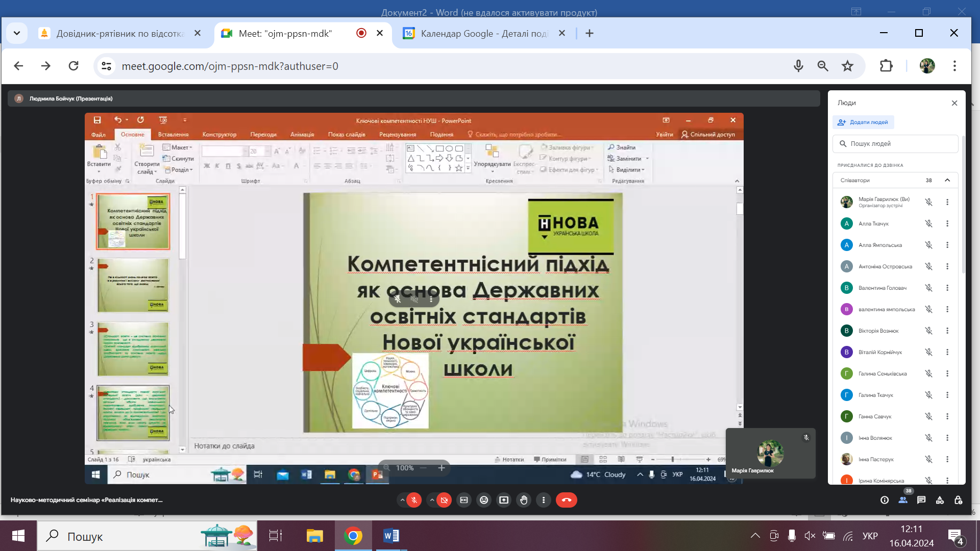Open Task View on the Windows taskbar
Viewport: 980px width, 551px height.
(x=276, y=536)
